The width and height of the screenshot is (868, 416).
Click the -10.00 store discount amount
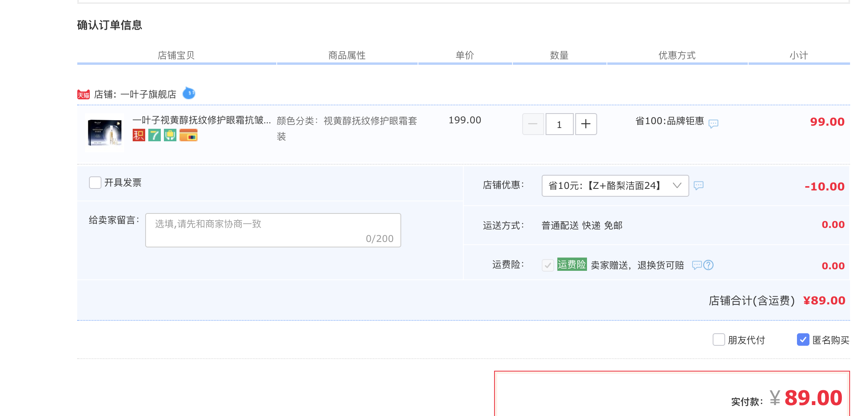point(825,187)
